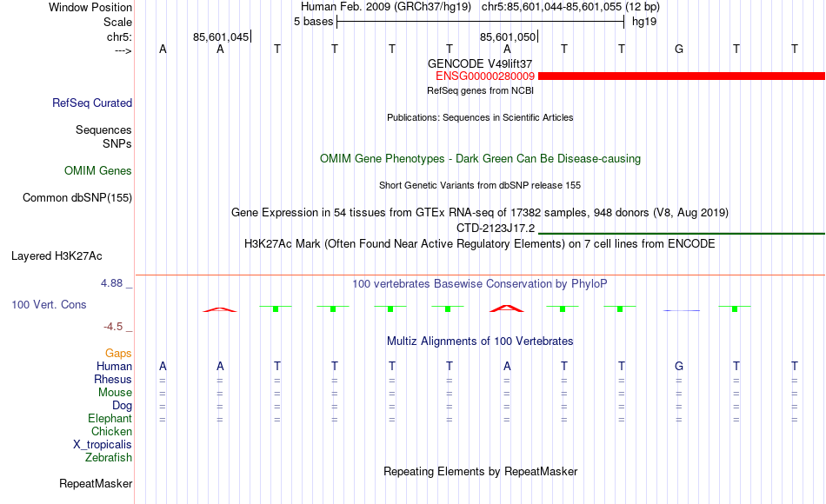The image size is (826, 504).
Task: Click the OMIM Gene Phenotypes track title
Action: tap(480, 158)
